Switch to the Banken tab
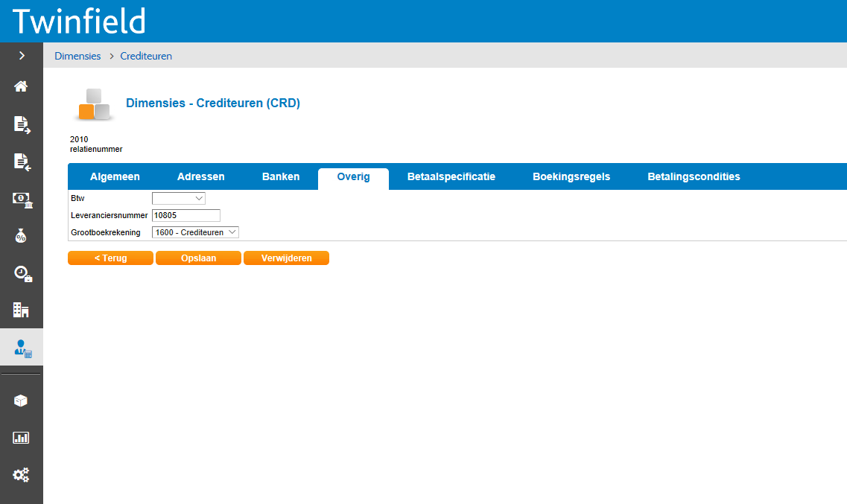This screenshot has height=504, width=847. click(x=281, y=177)
